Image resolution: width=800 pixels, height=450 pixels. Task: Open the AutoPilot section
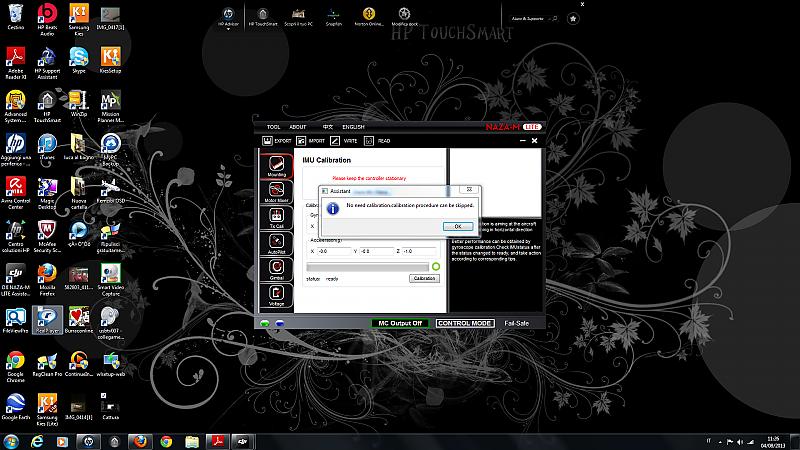[x=277, y=243]
